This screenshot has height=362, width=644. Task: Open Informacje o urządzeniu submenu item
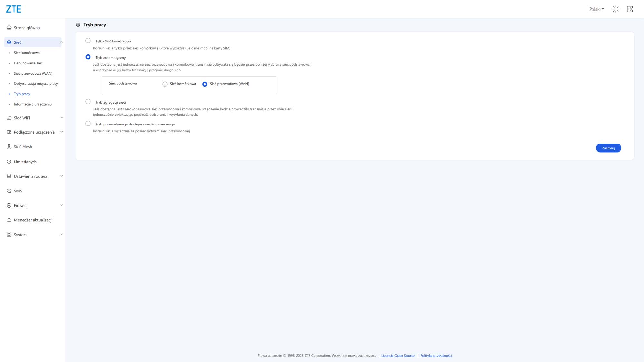click(x=33, y=104)
